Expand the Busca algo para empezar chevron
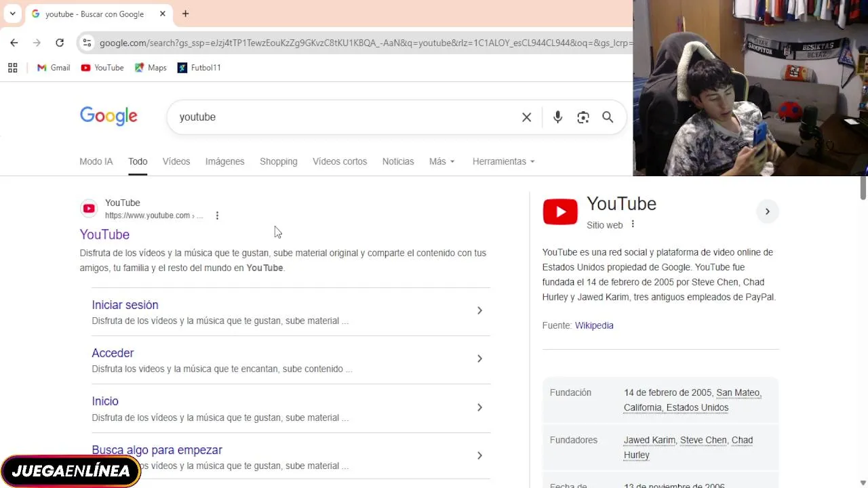 [x=479, y=455]
